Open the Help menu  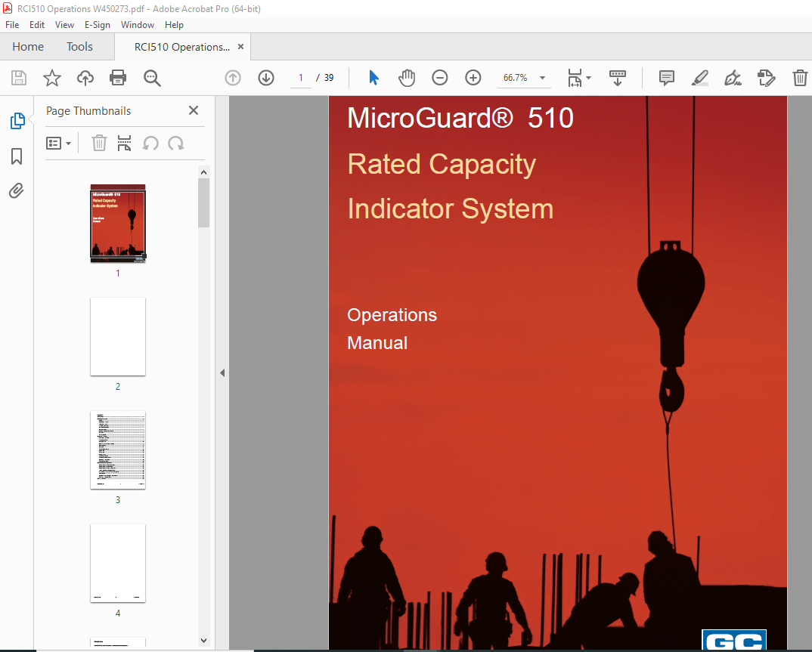(x=174, y=24)
